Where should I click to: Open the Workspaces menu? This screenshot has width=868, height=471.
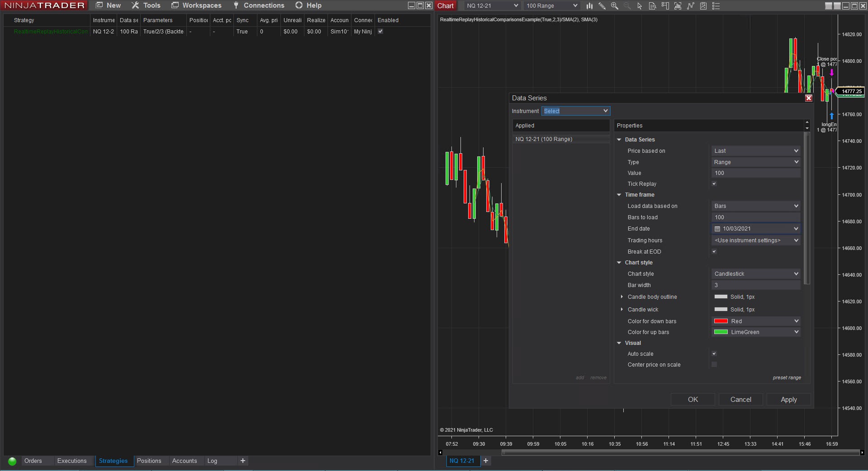tap(196, 5)
